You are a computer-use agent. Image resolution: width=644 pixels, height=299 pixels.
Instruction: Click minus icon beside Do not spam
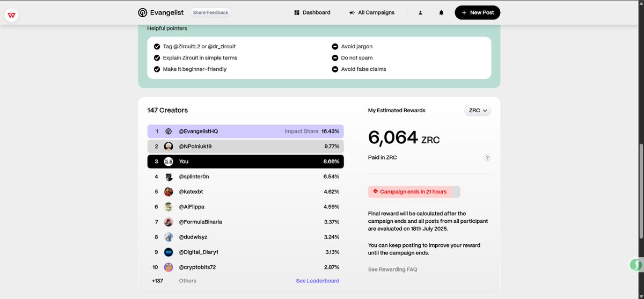[x=335, y=58]
